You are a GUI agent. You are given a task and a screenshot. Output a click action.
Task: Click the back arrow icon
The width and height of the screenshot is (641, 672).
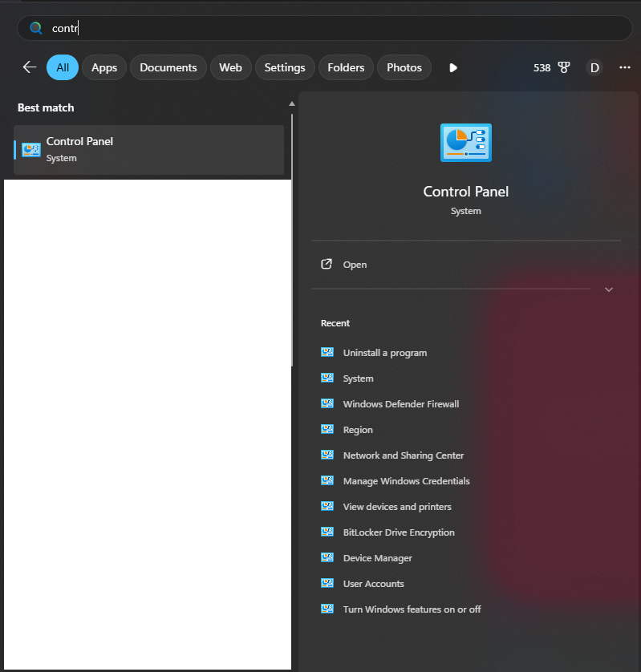(30, 67)
